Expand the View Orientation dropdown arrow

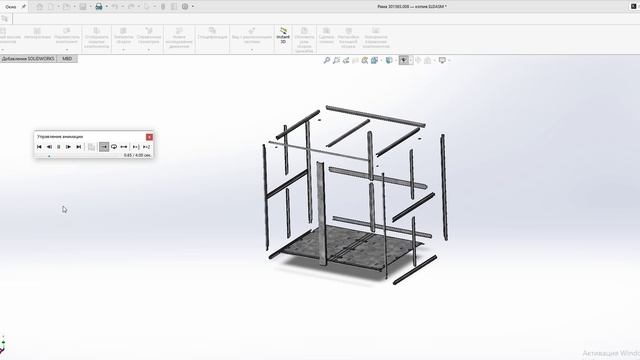click(381, 60)
